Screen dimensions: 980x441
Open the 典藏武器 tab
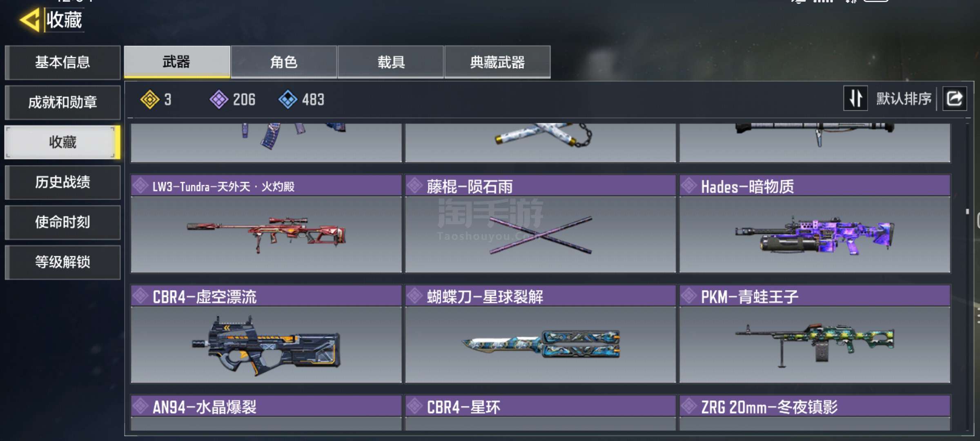[x=497, y=62]
